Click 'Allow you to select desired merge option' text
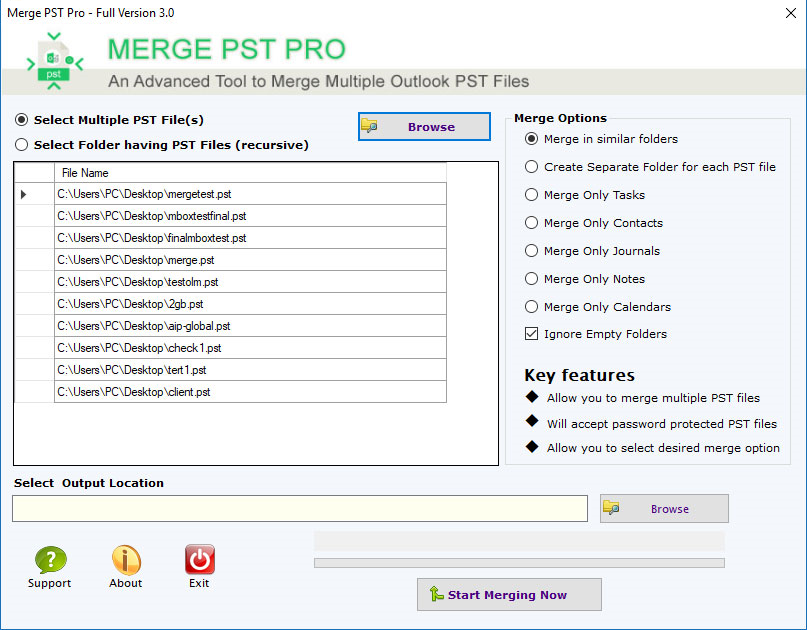 (x=663, y=448)
